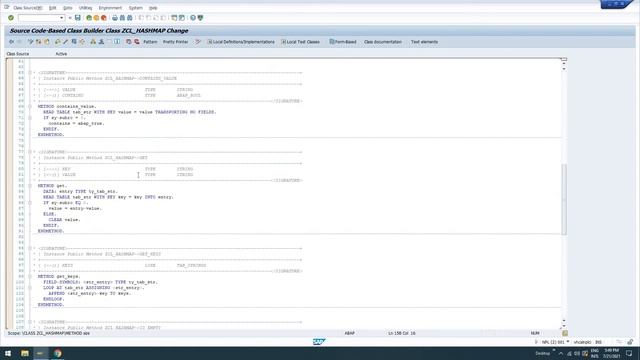Image resolution: width=640 pixels, height=360 pixels.
Task: Click inside the transaction command field
Action: tap(39, 18)
